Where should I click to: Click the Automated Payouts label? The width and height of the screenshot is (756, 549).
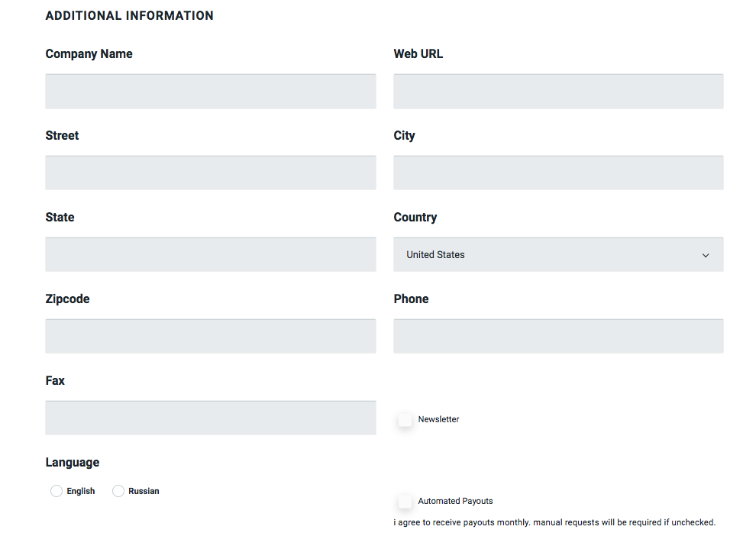[x=455, y=501]
